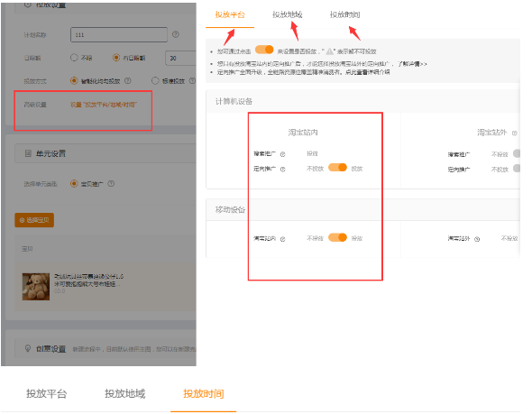Image resolution: width=532 pixels, height=414 pixels.
Task: Toggle the 淘宝站内 switch under 移动设备
Action: tap(337, 237)
